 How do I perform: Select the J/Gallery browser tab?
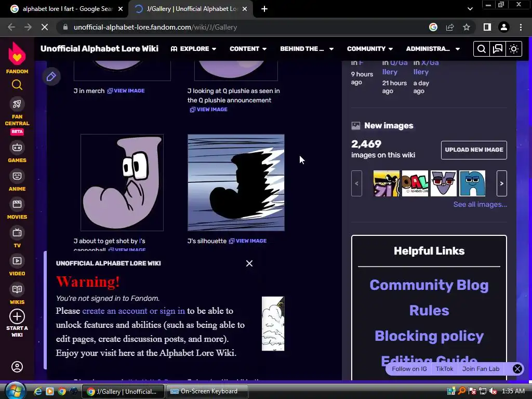coord(190,9)
